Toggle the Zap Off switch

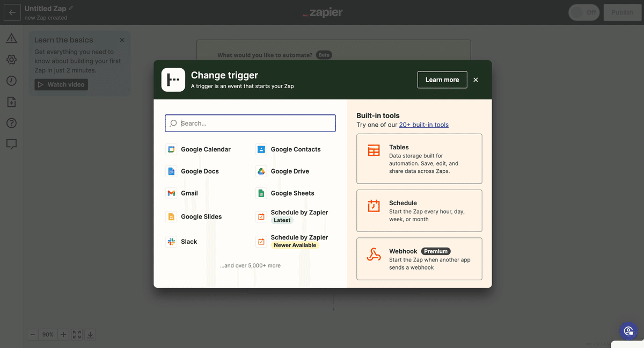(584, 12)
